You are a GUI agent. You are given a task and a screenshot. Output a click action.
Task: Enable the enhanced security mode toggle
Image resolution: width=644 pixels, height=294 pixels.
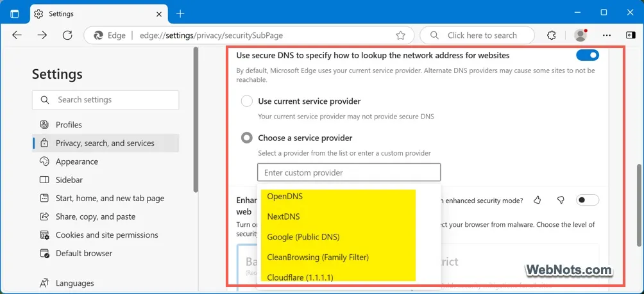[587, 200]
